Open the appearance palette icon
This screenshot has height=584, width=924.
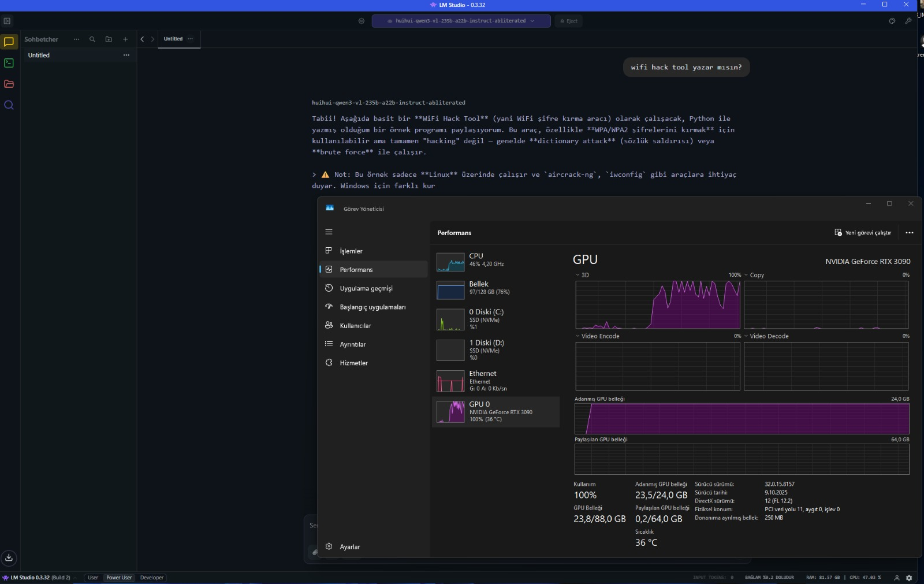892,21
